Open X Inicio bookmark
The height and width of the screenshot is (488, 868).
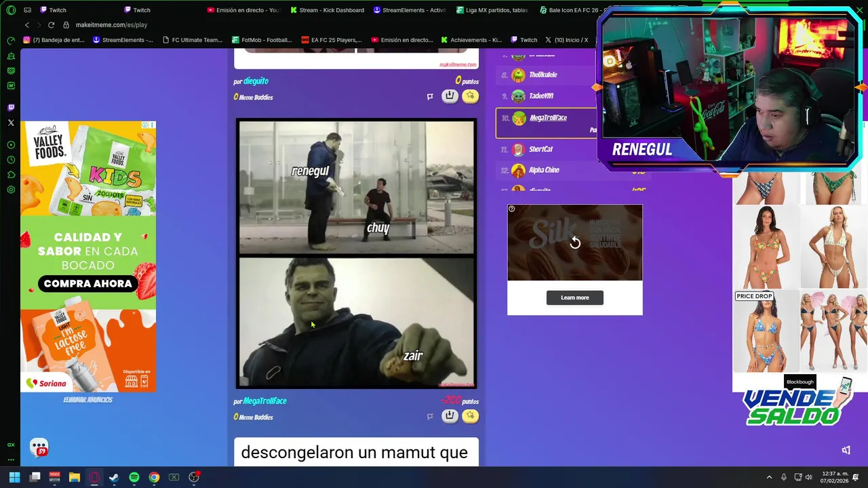coord(567,40)
